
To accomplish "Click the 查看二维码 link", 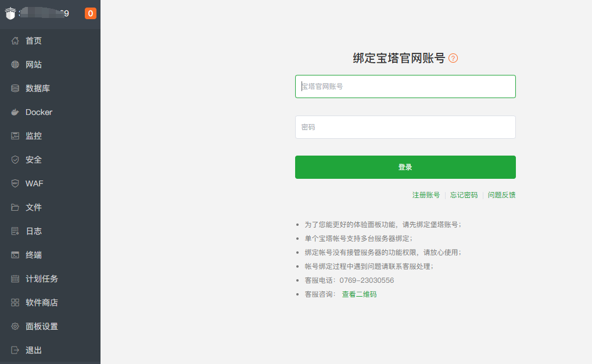I will (x=359, y=294).
